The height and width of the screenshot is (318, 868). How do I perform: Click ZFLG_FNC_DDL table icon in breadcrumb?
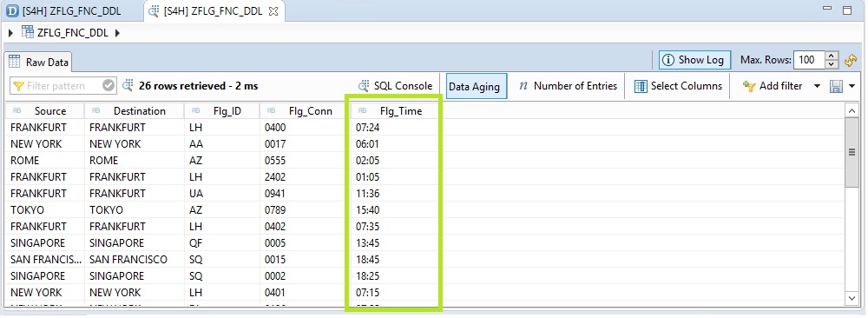(28, 32)
